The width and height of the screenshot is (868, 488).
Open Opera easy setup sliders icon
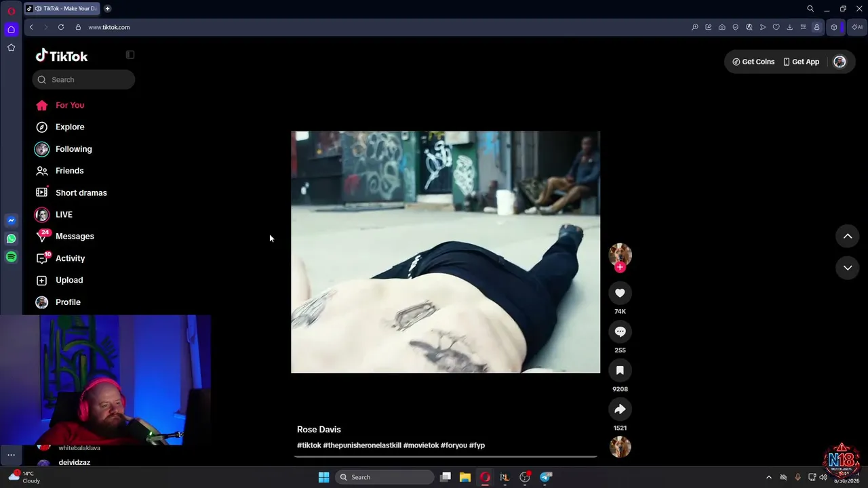pos(803,27)
